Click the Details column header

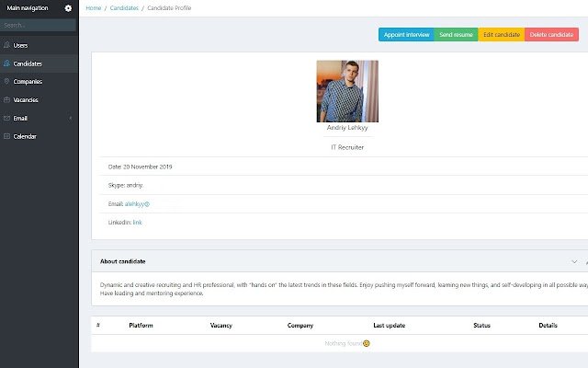pyautogui.click(x=548, y=325)
